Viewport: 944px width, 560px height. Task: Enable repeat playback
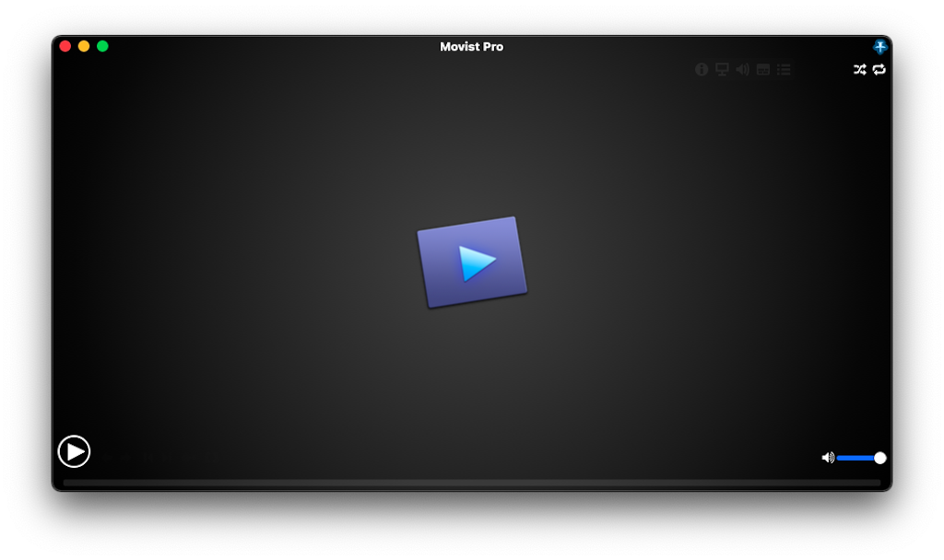pos(879,69)
